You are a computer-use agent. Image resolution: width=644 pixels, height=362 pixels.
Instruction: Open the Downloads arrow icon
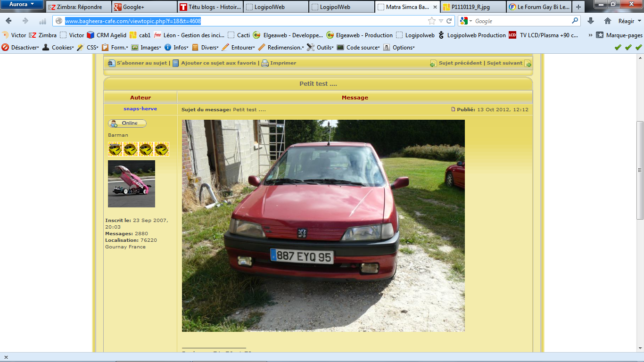591,21
